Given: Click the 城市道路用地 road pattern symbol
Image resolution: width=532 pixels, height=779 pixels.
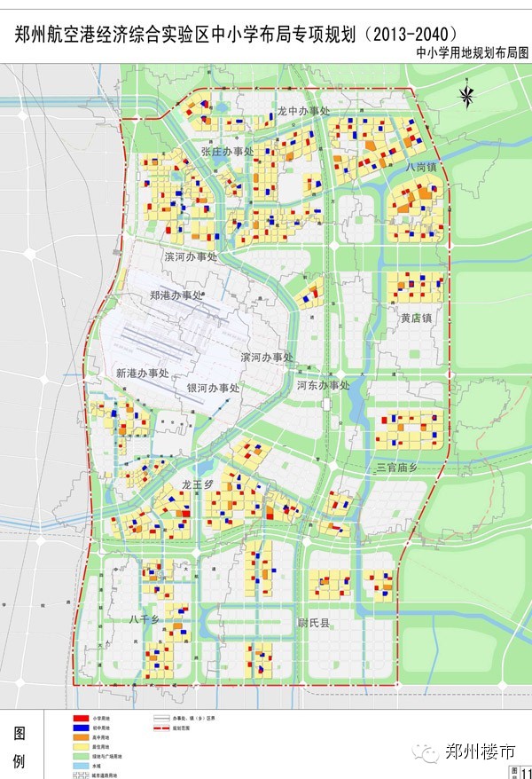Looking at the screenshot, I should [x=81, y=775].
